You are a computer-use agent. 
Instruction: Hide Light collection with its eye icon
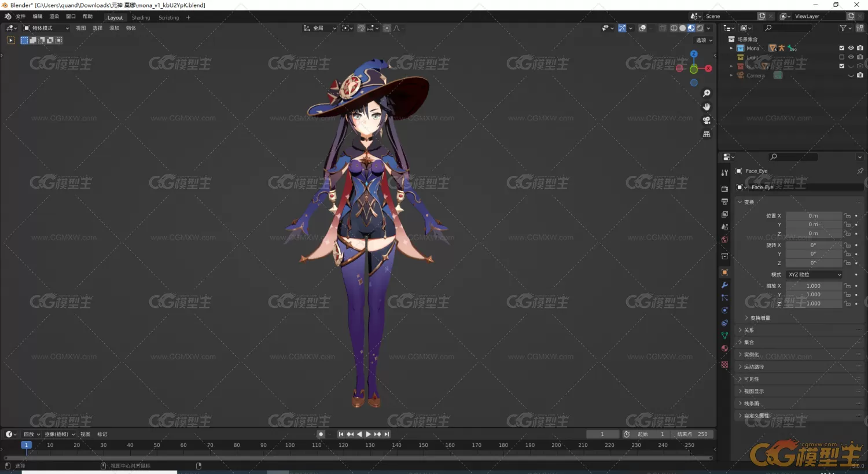851,57
